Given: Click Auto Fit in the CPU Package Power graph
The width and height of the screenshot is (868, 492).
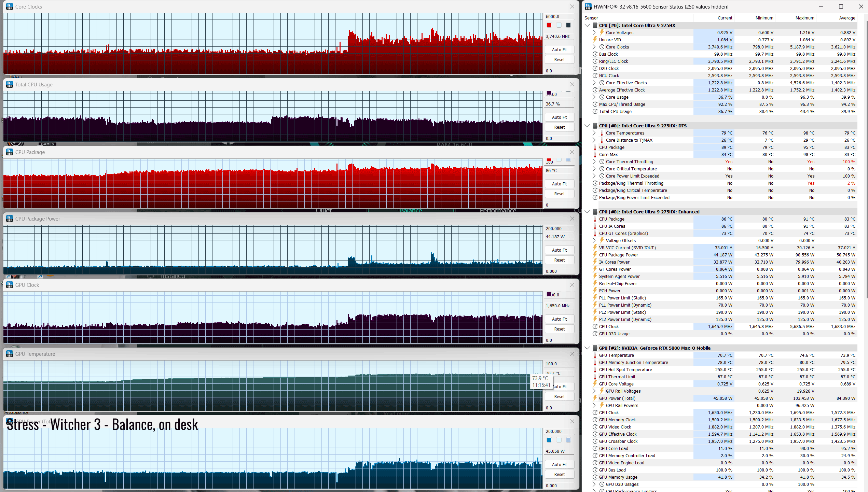Looking at the screenshot, I should click(559, 250).
